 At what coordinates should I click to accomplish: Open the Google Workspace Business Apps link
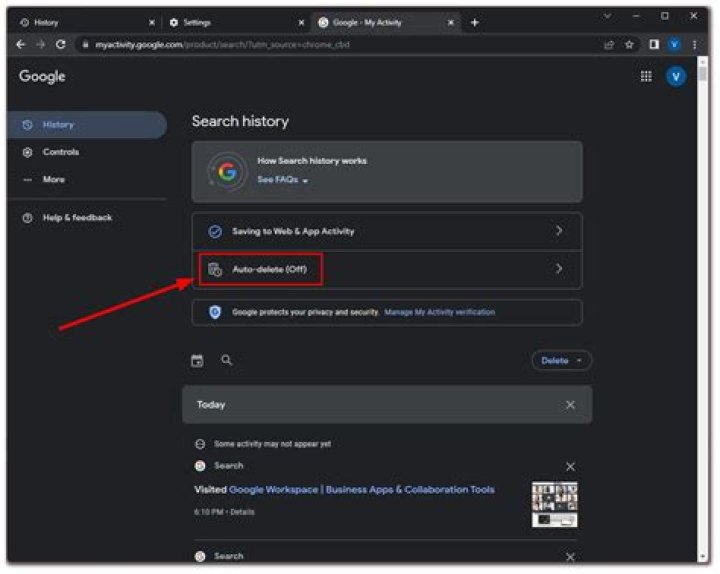point(362,490)
